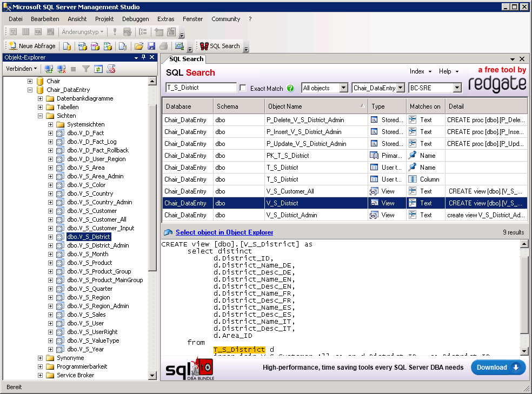Click the Matches on column header
532x394 pixels.
click(425, 106)
